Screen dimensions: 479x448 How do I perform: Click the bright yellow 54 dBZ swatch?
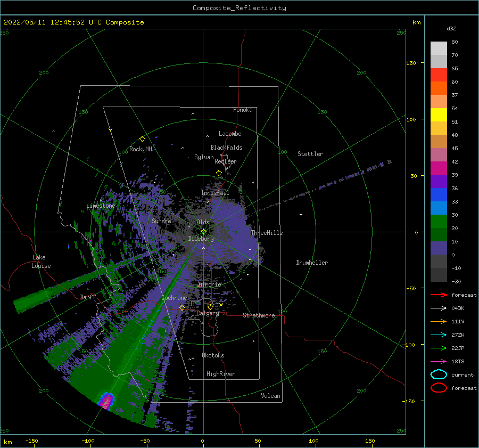click(439, 115)
